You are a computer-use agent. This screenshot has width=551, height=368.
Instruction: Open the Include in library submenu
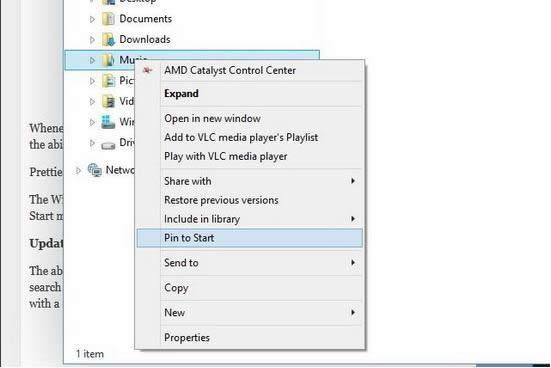coord(249,219)
